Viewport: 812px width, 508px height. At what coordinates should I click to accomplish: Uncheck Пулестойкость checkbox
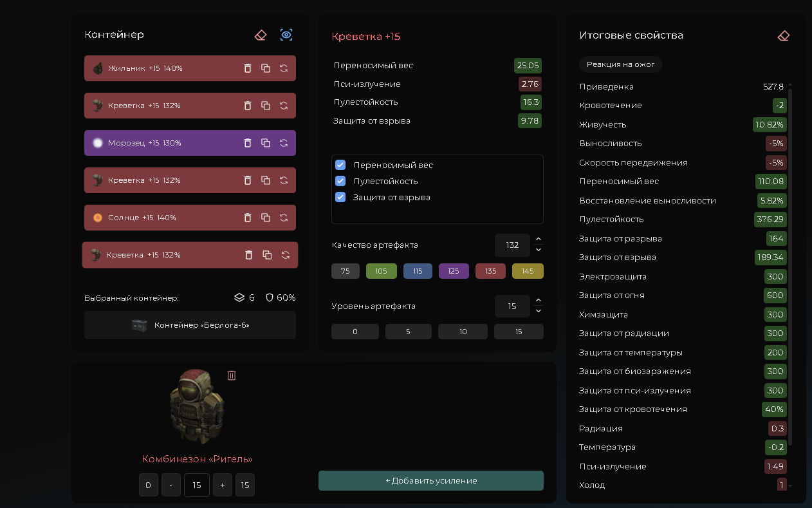click(340, 181)
